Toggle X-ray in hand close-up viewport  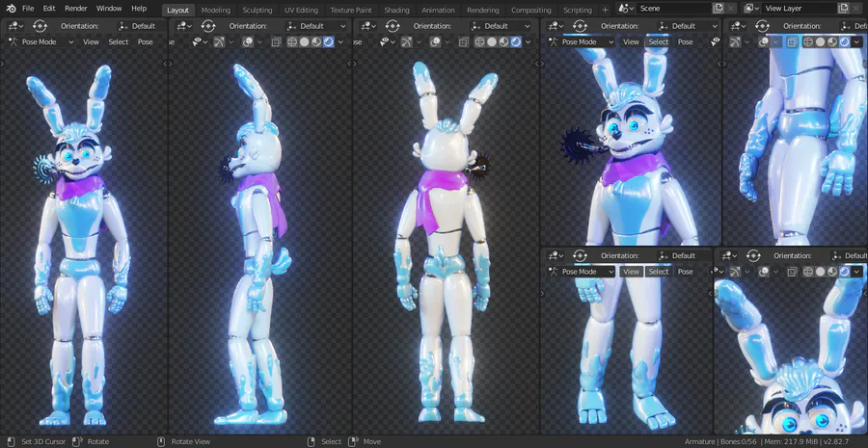coord(793,42)
